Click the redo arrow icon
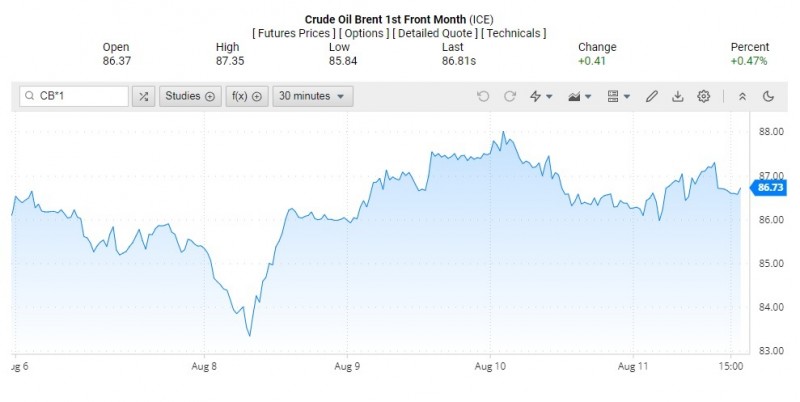The image size is (800, 402). tap(509, 96)
